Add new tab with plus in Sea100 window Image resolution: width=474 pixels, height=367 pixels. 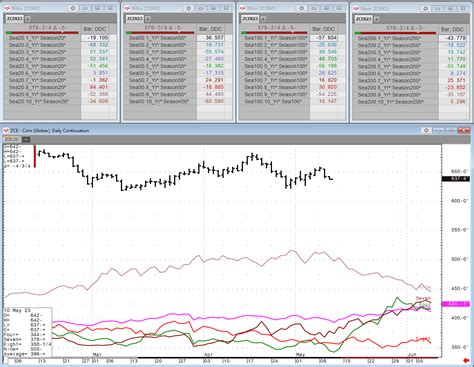point(263,19)
